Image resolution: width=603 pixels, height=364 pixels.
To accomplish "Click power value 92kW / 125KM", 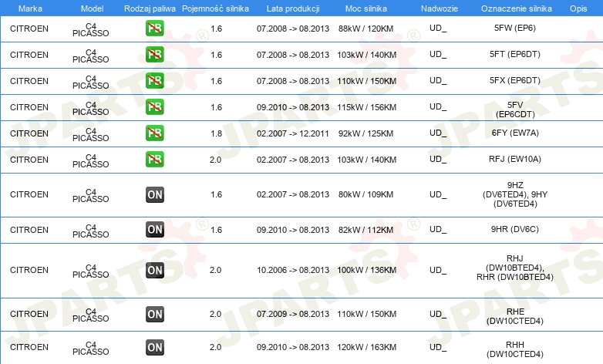I will (366, 133).
